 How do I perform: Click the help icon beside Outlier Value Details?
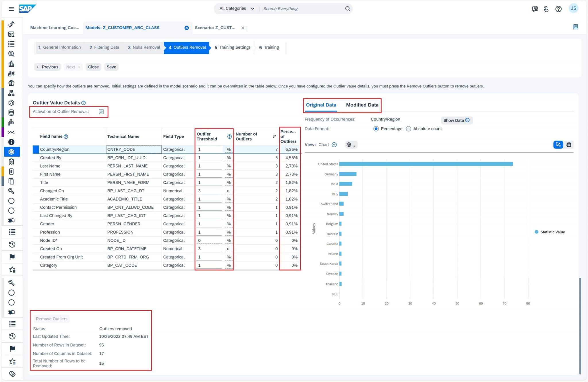pyautogui.click(x=83, y=103)
